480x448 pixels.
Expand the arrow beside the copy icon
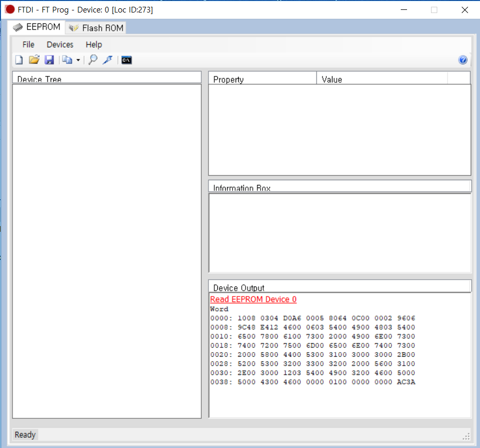(x=78, y=60)
